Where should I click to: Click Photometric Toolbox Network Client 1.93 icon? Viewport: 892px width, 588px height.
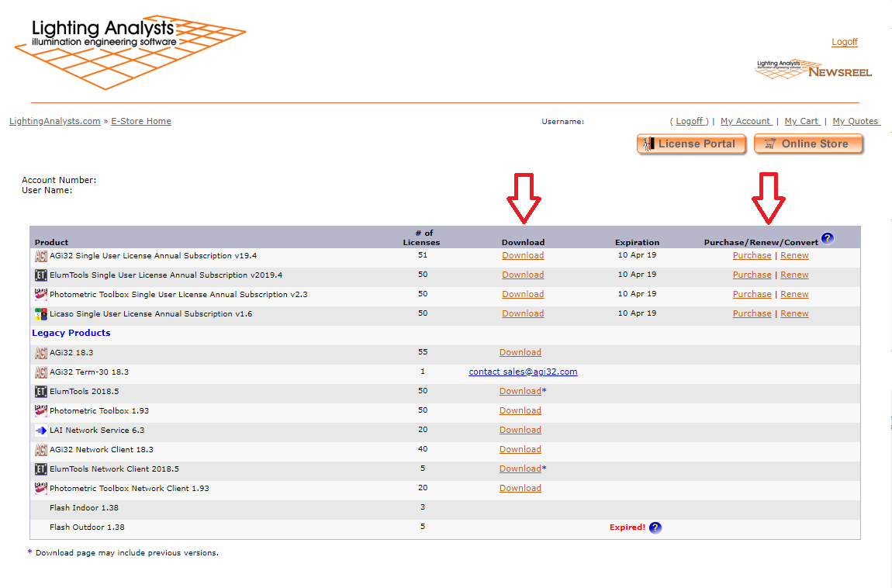(x=41, y=489)
